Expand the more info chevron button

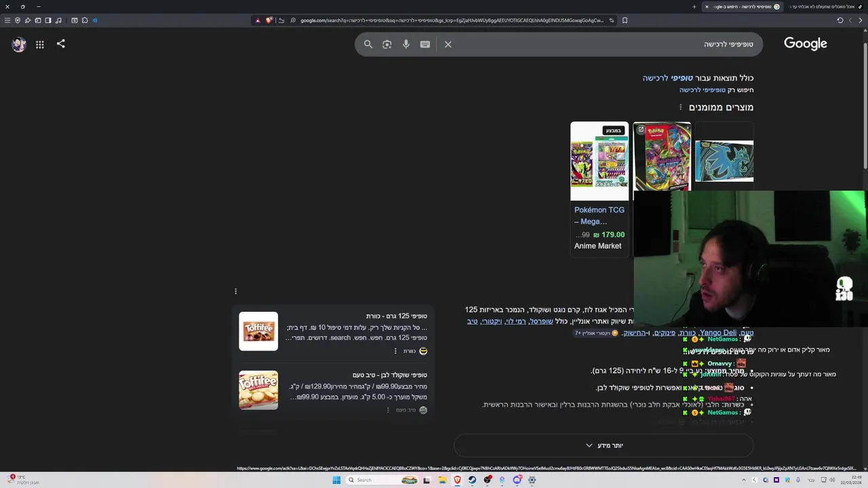[604, 445]
